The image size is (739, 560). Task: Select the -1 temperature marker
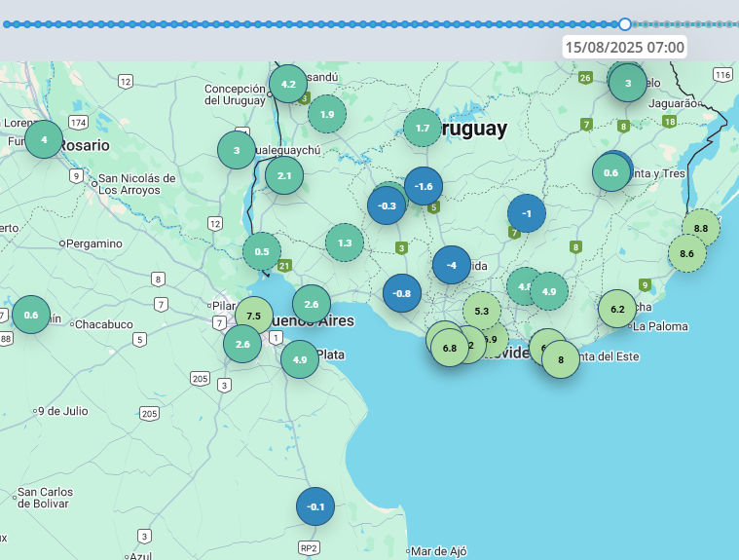coord(527,214)
